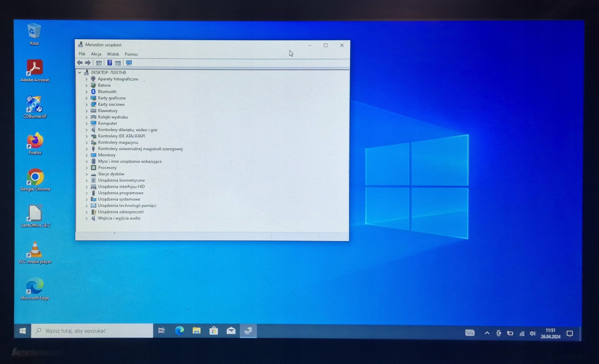Open the Akcja menu
599x364 pixels.
96,54
